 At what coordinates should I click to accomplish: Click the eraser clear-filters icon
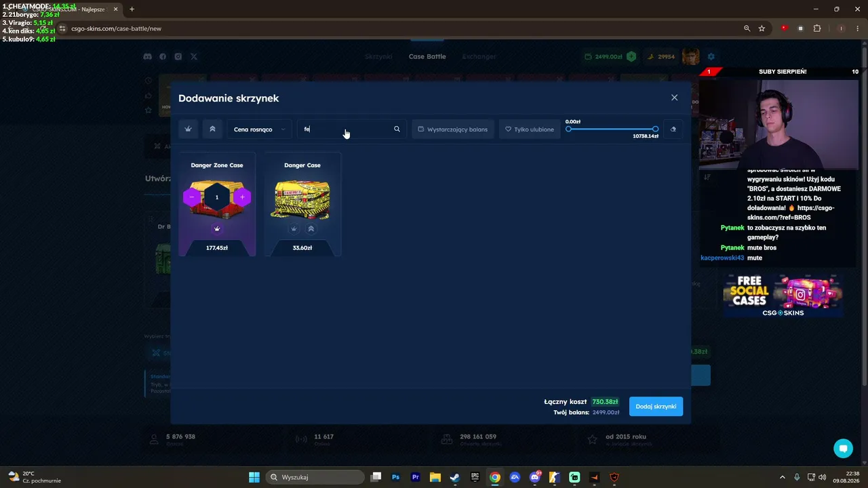pos(673,129)
